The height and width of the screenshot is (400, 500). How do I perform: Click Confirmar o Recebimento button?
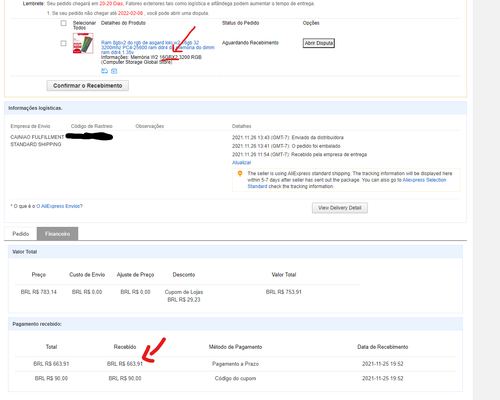tap(88, 86)
